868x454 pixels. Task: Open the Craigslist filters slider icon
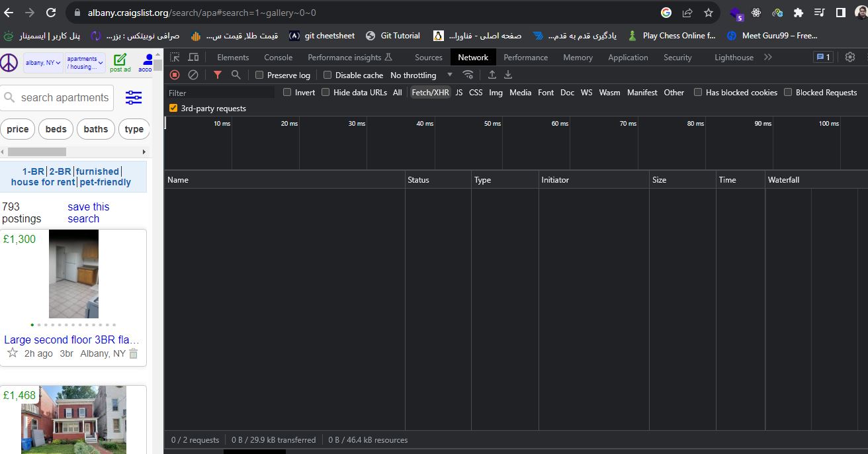click(x=134, y=98)
